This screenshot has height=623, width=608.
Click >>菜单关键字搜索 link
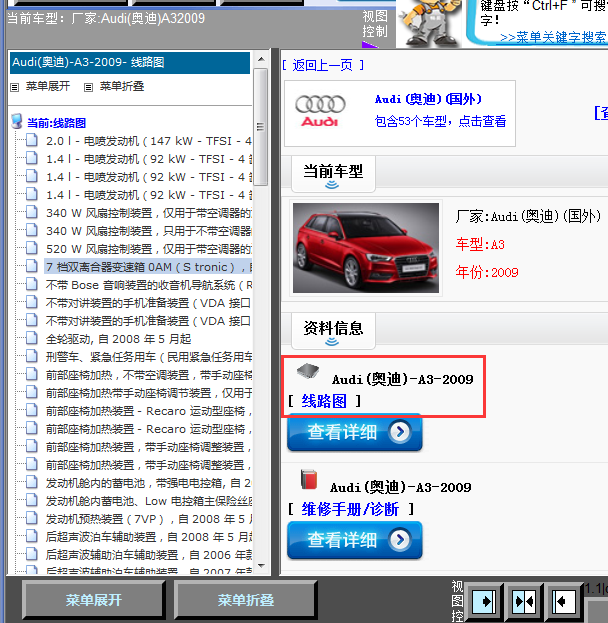tap(553, 37)
